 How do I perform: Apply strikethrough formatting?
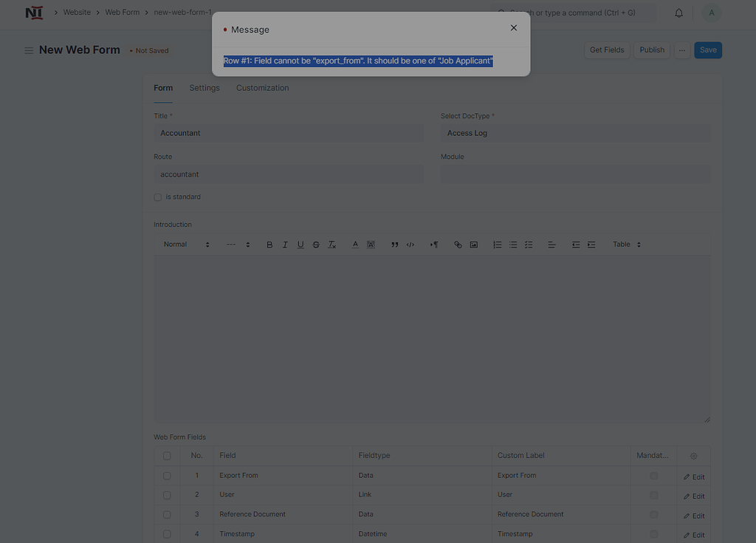[316, 244]
